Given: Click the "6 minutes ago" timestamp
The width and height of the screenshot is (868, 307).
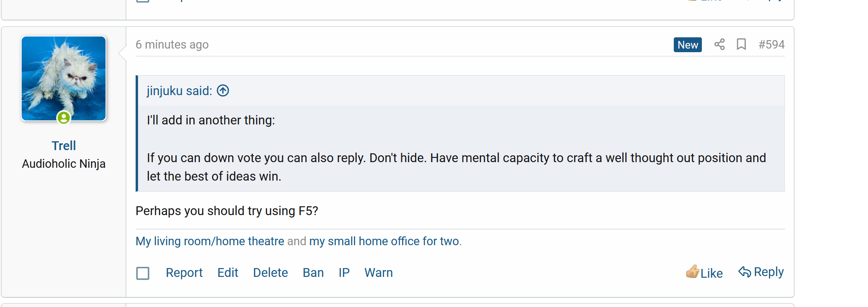Looking at the screenshot, I should click(172, 45).
